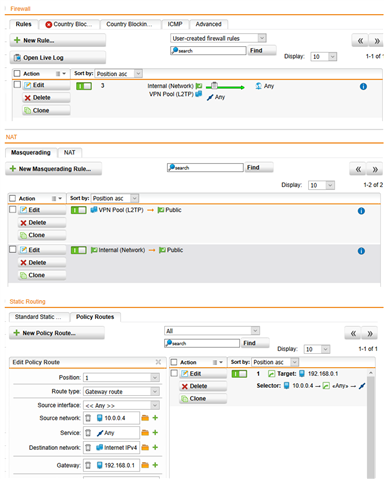
Task: Close the Edit Policy Route panel
Action: [158, 362]
